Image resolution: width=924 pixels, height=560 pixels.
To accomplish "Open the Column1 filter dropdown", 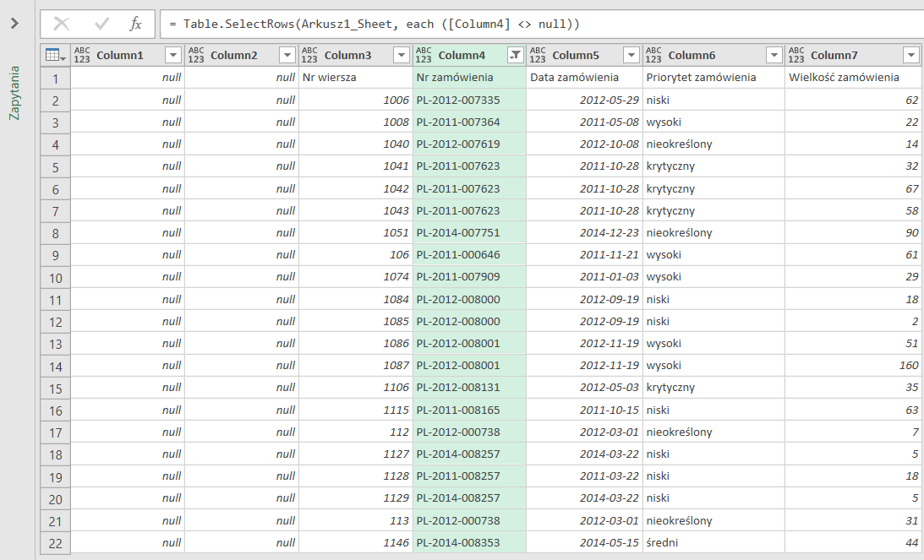I will (172, 55).
